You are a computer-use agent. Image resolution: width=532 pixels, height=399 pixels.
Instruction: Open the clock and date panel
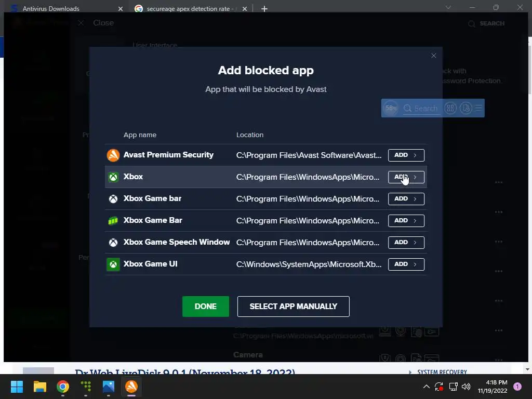493,387
